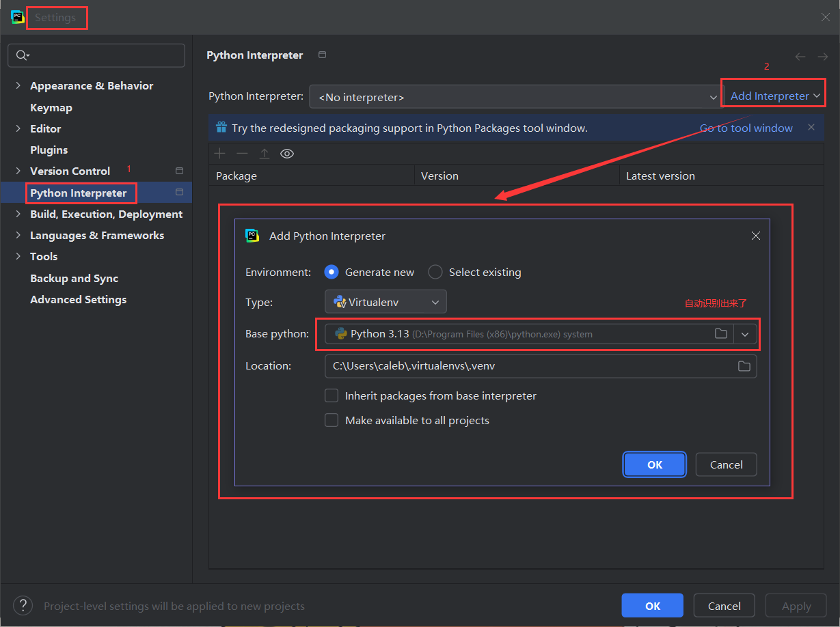The height and width of the screenshot is (627, 840).
Task: Expand the Editor section
Action: point(18,128)
